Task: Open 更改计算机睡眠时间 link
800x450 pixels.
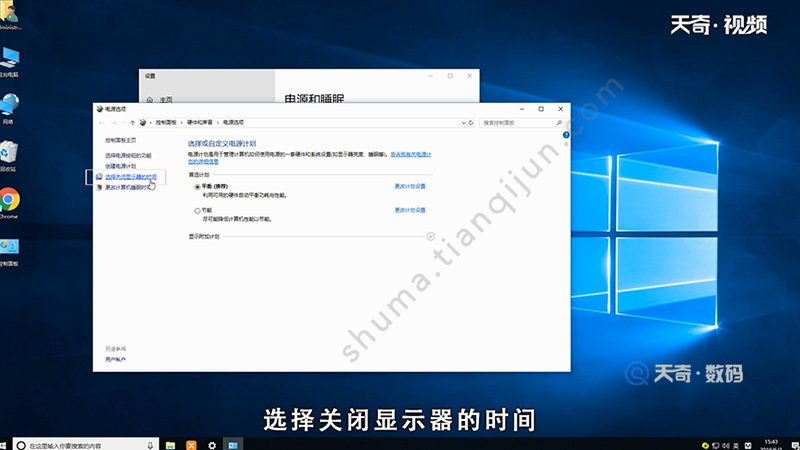Action: [x=128, y=188]
